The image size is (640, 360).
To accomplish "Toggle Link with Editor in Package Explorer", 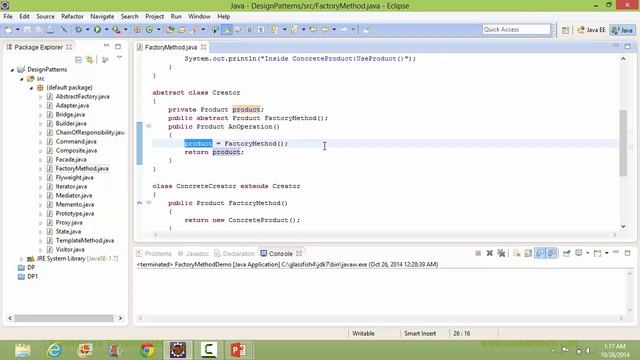I will 89,60.
